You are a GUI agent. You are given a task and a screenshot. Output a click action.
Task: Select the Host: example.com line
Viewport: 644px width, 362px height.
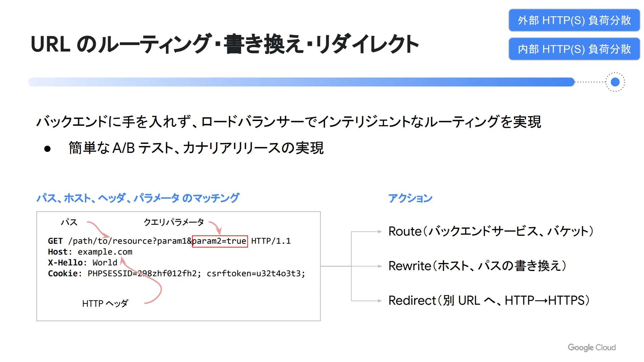[x=90, y=252]
